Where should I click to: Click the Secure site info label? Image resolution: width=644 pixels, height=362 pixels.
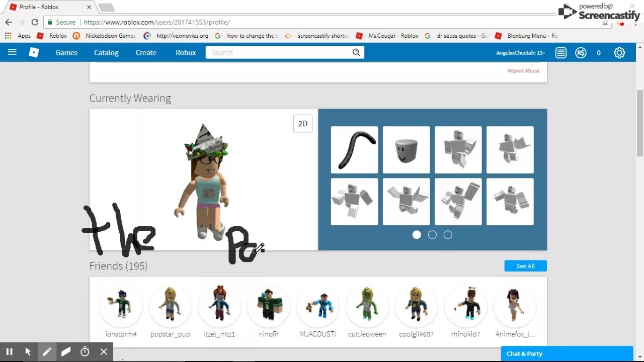click(x=61, y=22)
